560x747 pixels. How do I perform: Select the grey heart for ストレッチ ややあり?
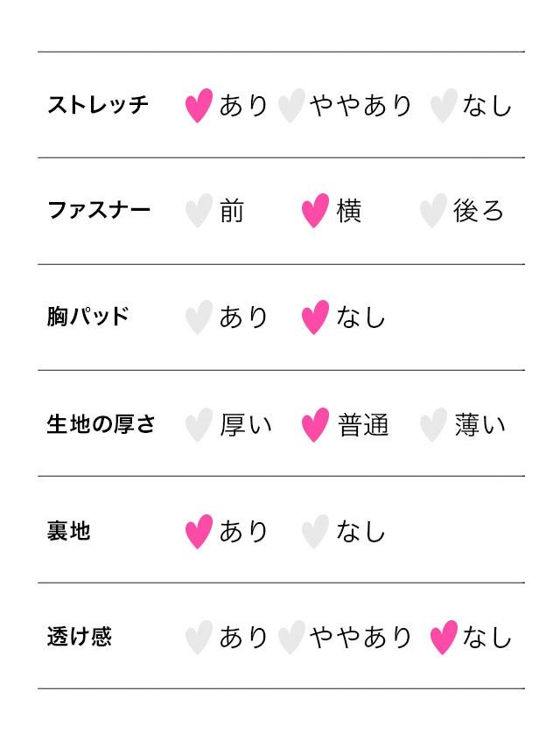tap(290, 106)
